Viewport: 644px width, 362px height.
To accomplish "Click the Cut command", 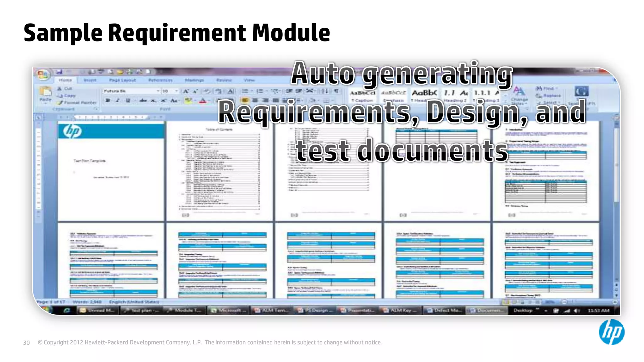I will coord(65,89).
